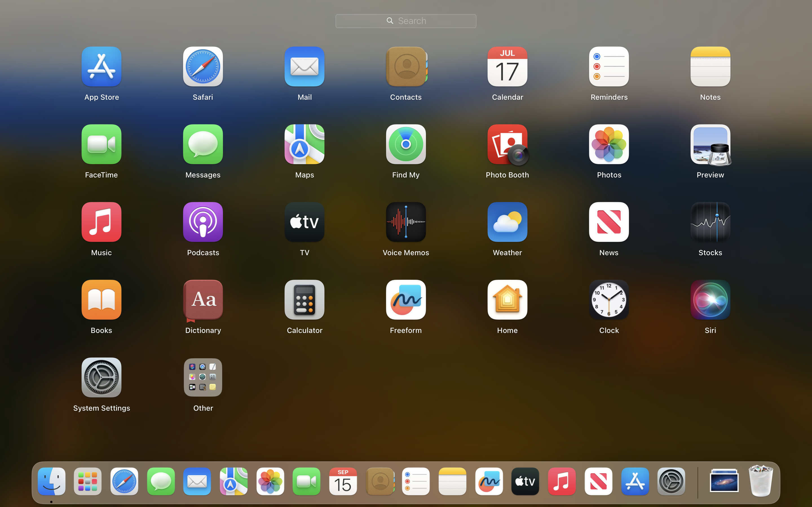Click the Finder icon in the Dock
Image resolution: width=812 pixels, height=507 pixels.
click(x=51, y=482)
